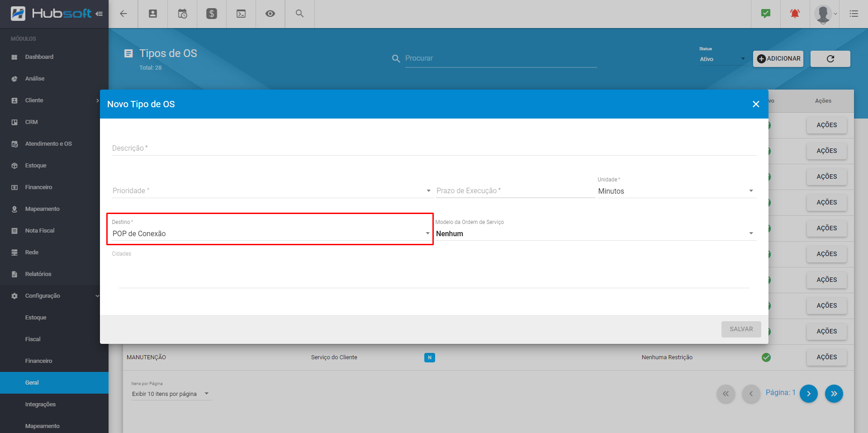The height and width of the screenshot is (433, 868).
Task: Open the red alarm bell notifications
Action: [795, 14]
